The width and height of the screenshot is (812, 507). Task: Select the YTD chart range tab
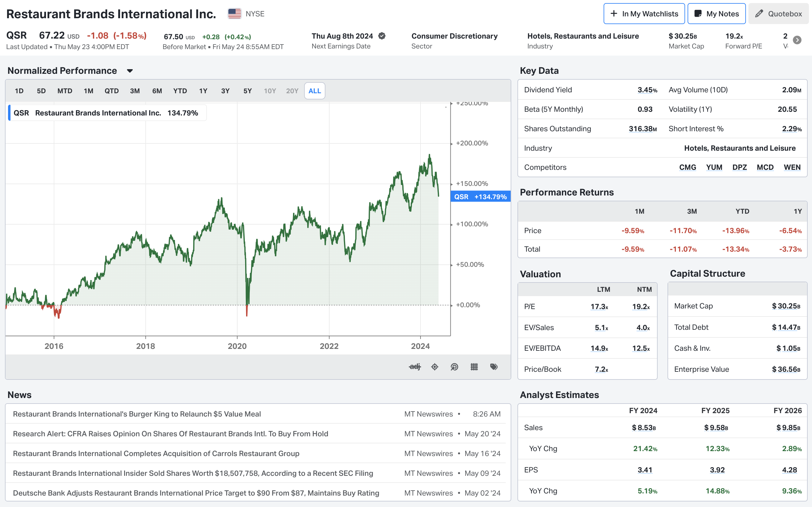tap(180, 91)
